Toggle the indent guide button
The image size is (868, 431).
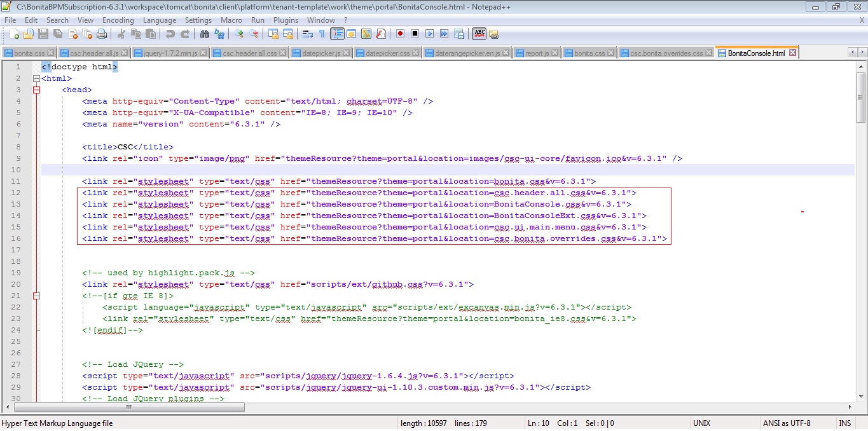pos(337,34)
